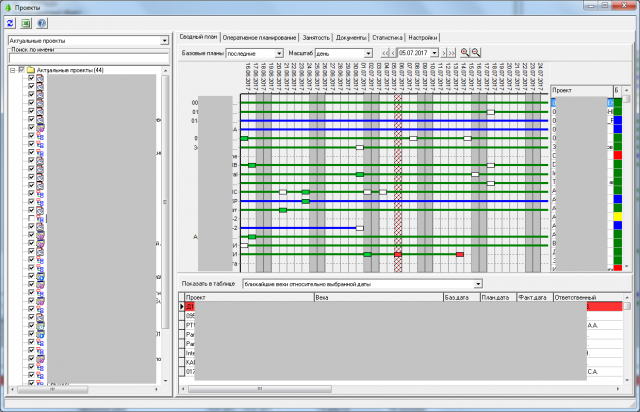
Task: Click the Проекты window title bar icon
Action: click(8, 7)
